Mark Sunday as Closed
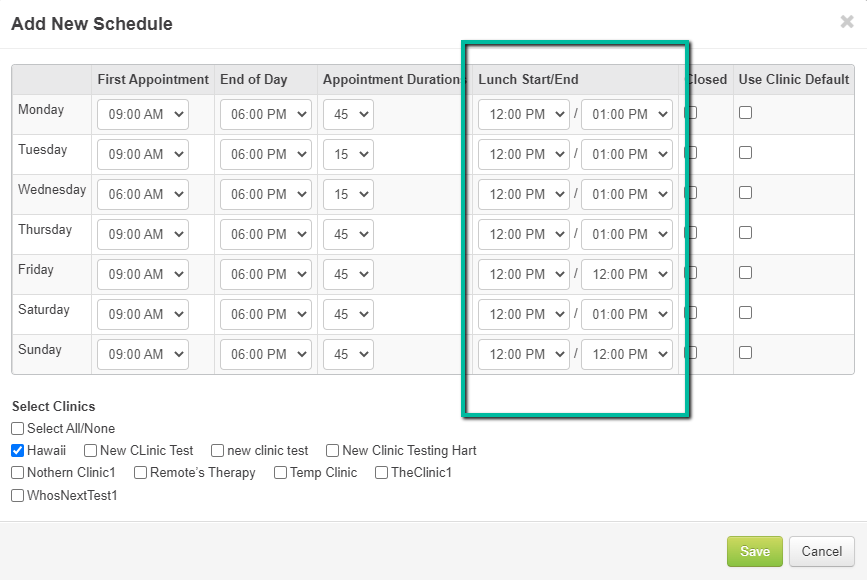 click(691, 353)
